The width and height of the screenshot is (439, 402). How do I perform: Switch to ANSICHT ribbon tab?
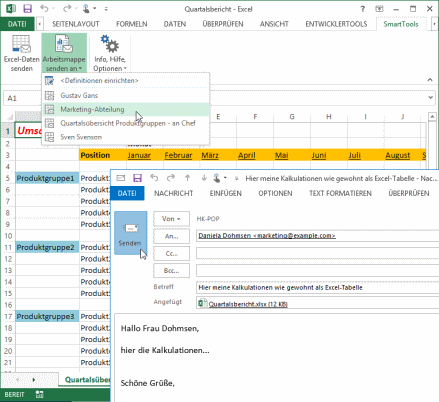tap(274, 24)
